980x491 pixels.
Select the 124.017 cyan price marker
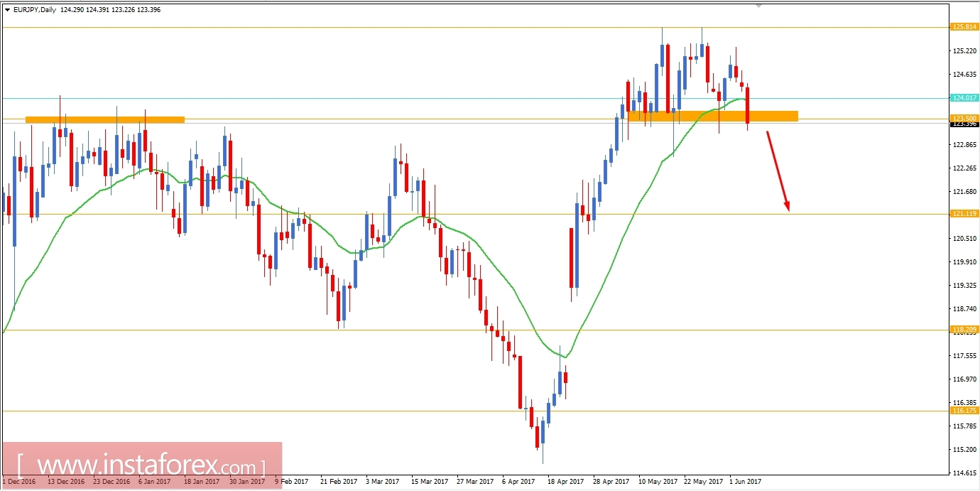965,98
